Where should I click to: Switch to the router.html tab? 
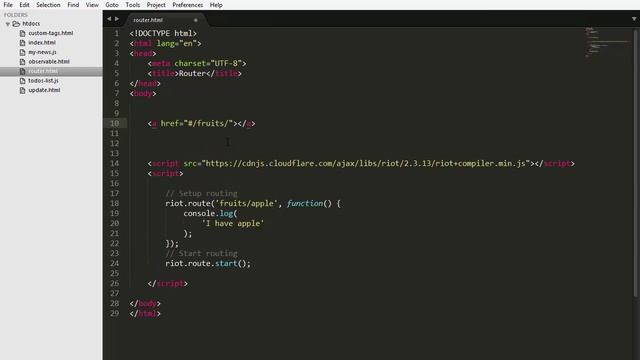click(x=148, y=20)
